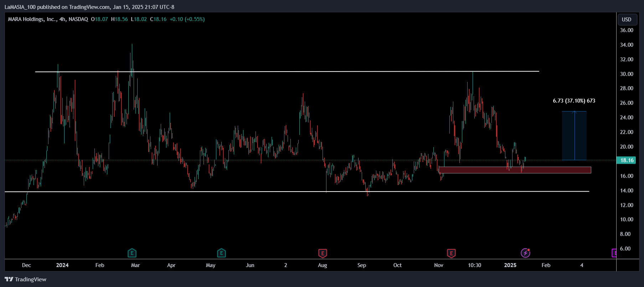Click the Sep time axis label
644x287 pixels.
point(362,265)
